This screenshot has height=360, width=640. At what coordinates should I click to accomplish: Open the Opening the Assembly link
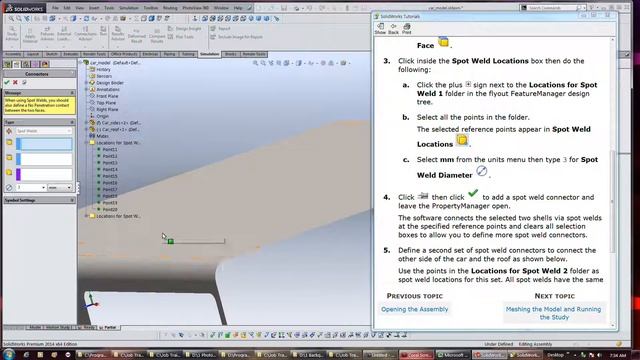414,309
